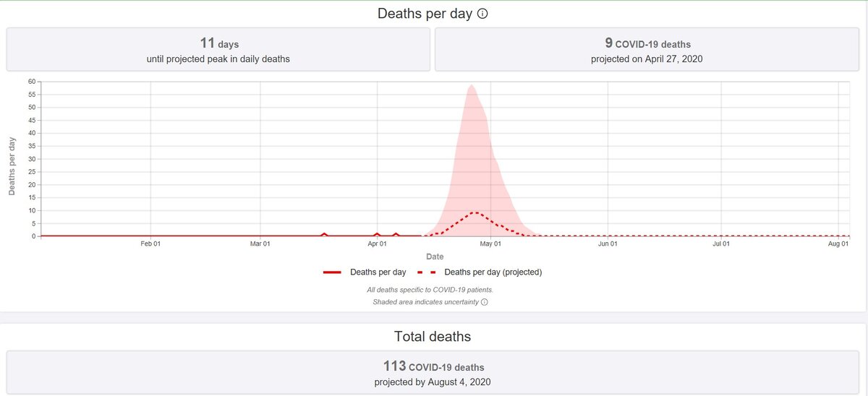Screen dimensions: 868x396
Task: Click the 'Jun 01' x-axis label
Action: pos(608,244)
